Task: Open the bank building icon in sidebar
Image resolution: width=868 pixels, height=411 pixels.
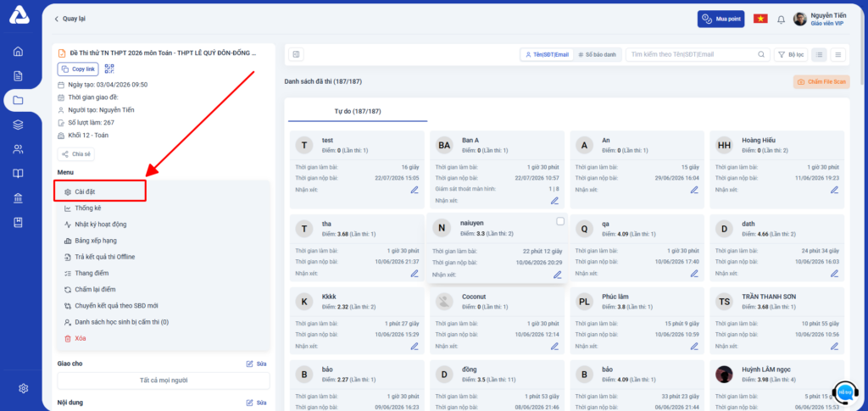Action: coord(19,198)
